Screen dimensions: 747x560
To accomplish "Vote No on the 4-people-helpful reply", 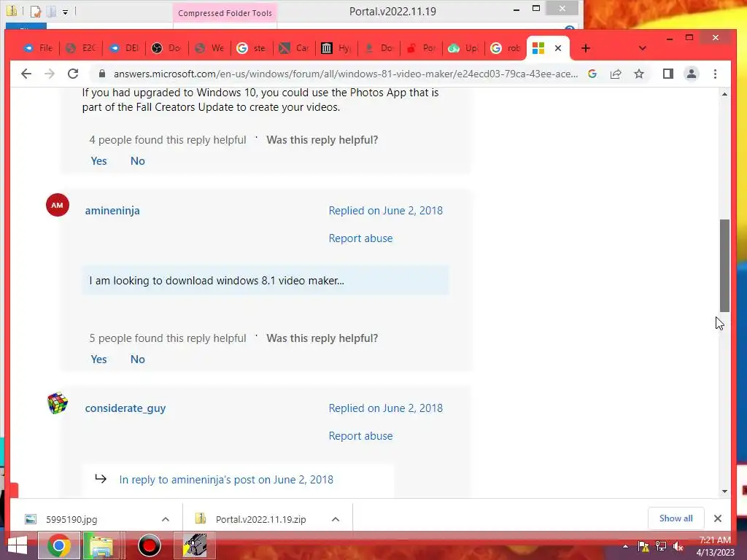I will (x=138, y=161).
